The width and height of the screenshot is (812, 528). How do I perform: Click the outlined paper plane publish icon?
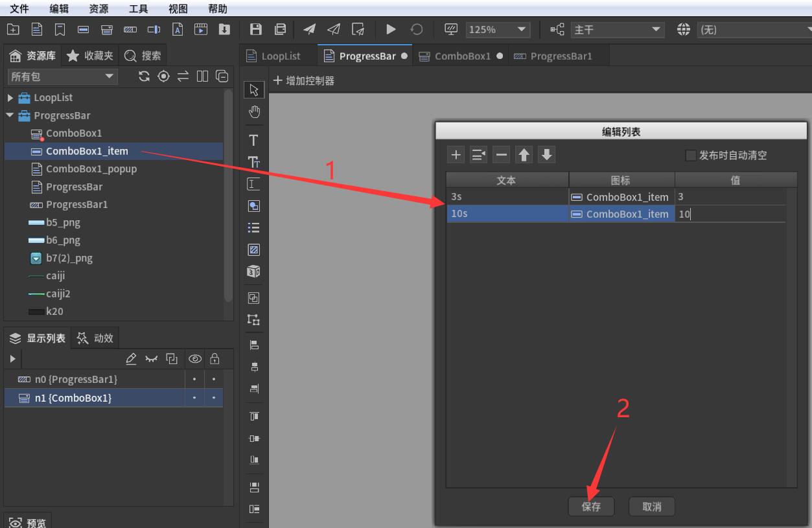tap(333, 29)
